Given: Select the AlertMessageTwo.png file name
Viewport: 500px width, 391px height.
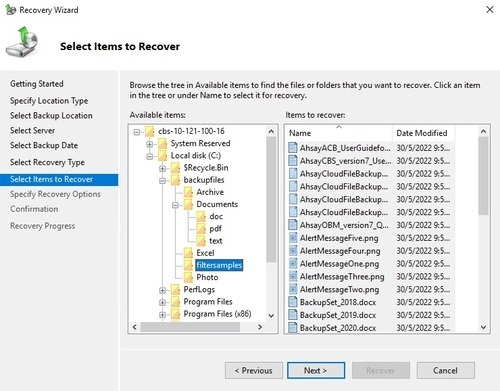Looking at the screenshot, I should point(339,289).
